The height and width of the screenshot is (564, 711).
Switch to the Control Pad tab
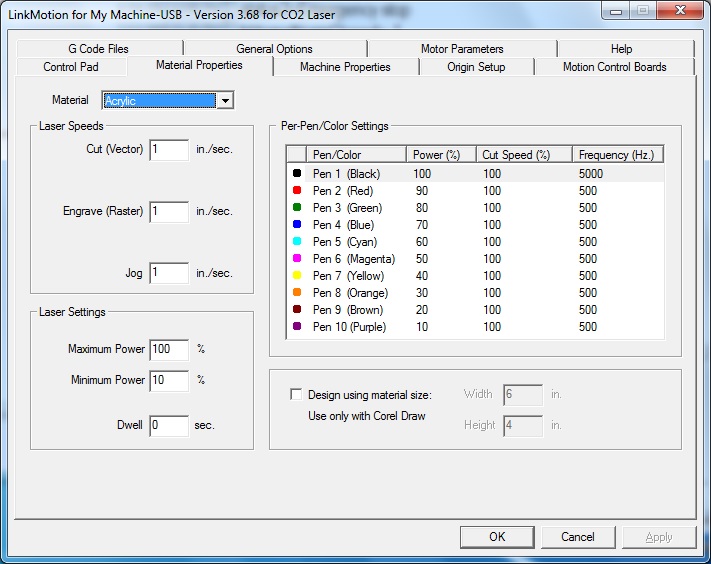pos(71,67)
